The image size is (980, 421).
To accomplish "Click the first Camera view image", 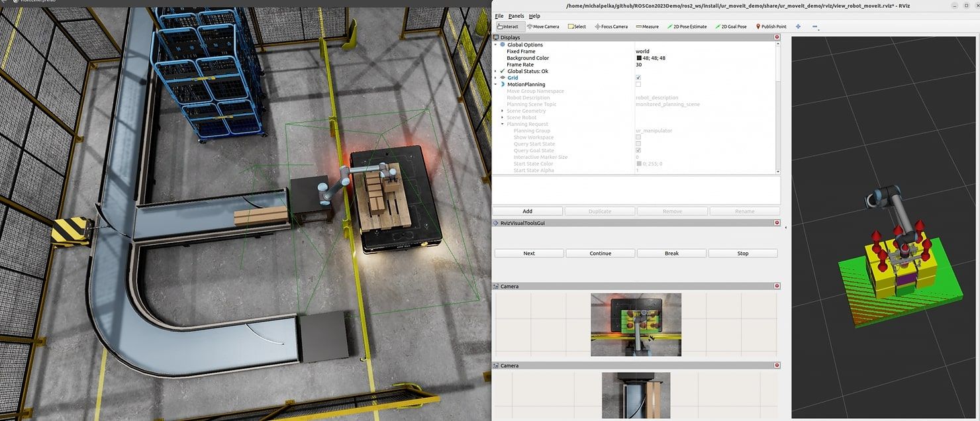I will [636, 324].
